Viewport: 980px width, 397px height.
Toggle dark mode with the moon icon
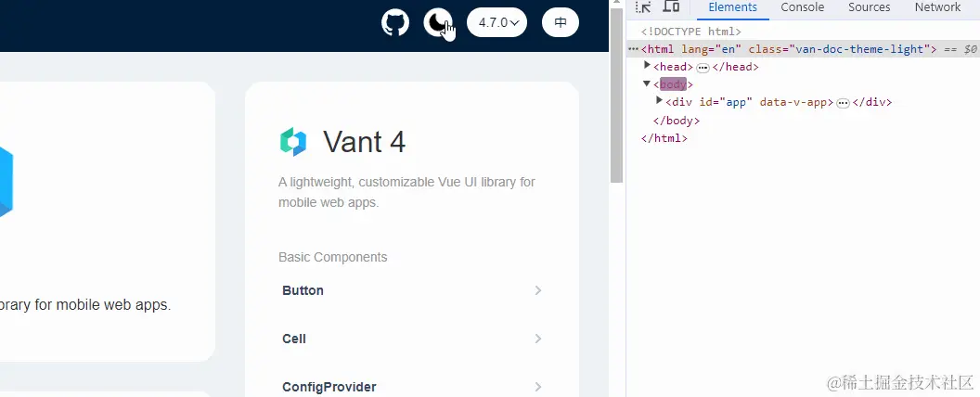click(437, 22)
